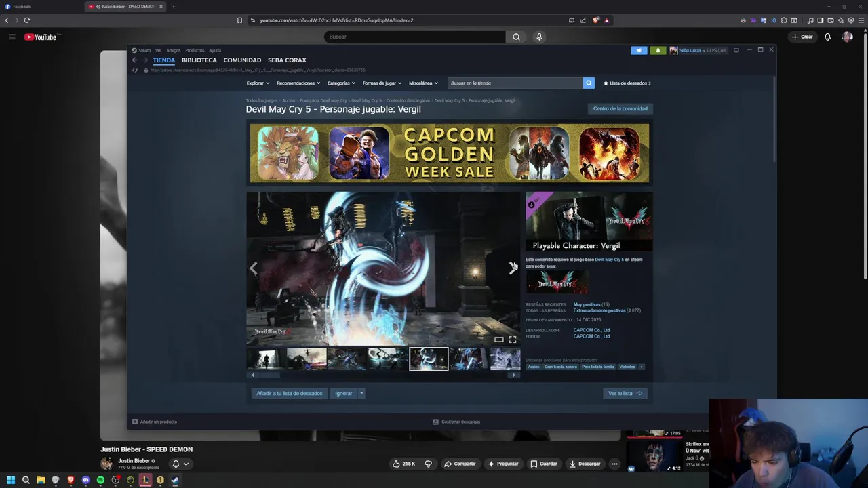
Task: Open the YouTube hamburger guide menu
Action: [12, 37]
